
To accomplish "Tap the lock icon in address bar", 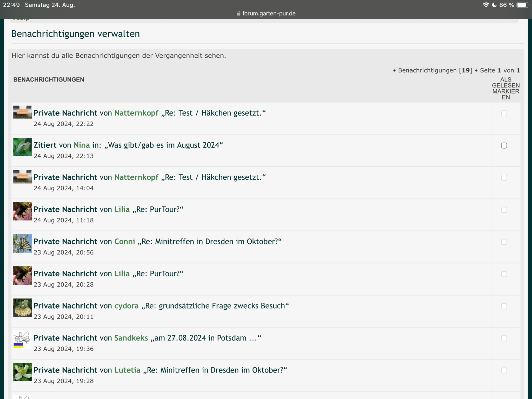I will 238,14.
